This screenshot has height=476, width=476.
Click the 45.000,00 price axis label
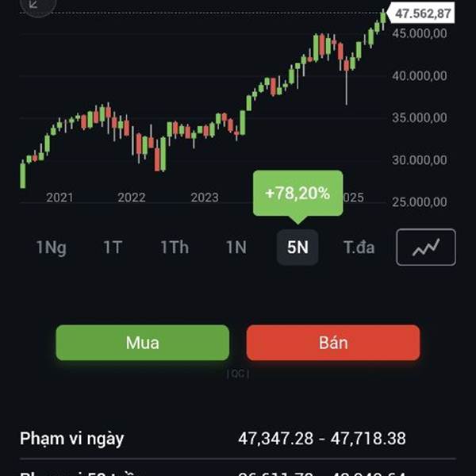point(420,33)
